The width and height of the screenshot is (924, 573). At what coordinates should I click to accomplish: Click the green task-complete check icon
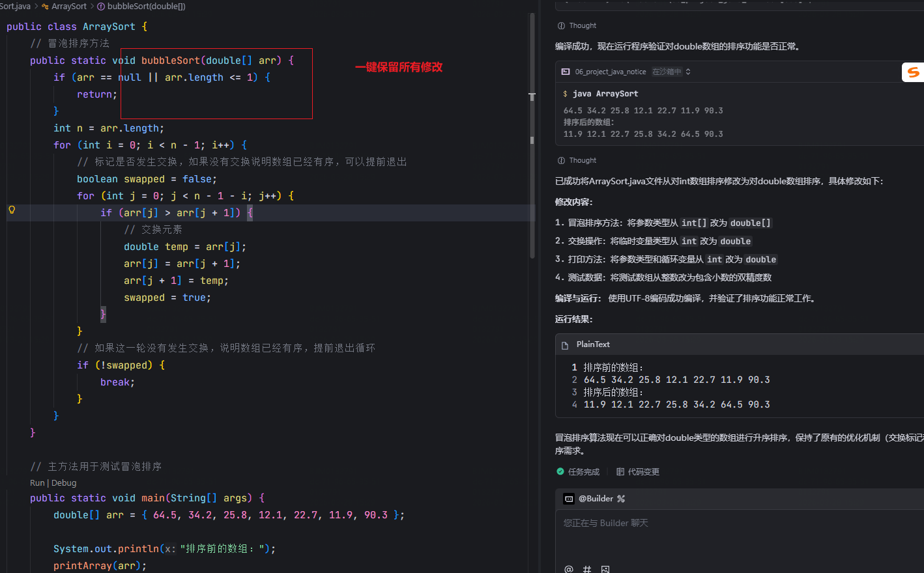click(x=560, y=471)
